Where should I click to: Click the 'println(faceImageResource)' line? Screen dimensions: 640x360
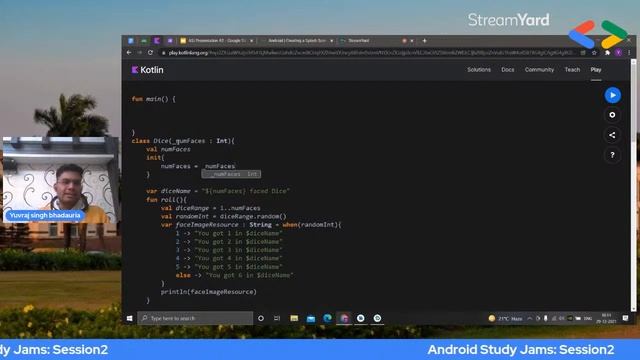[x=209, y=292]
